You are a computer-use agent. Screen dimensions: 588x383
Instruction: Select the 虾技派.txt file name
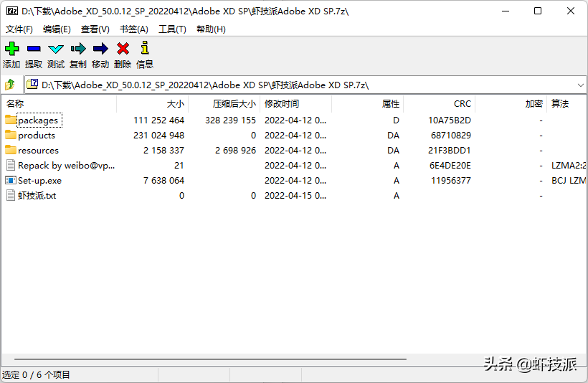point(37,195)
